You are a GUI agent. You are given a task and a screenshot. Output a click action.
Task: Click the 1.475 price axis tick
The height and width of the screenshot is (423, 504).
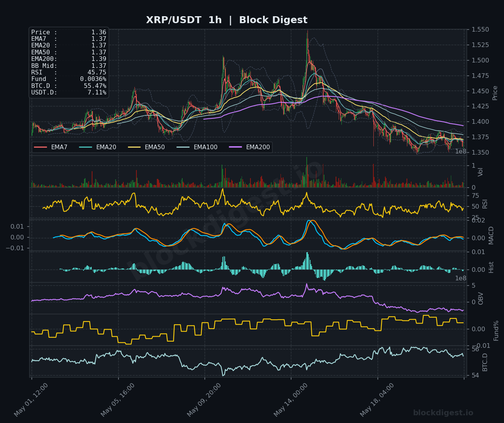480,76
